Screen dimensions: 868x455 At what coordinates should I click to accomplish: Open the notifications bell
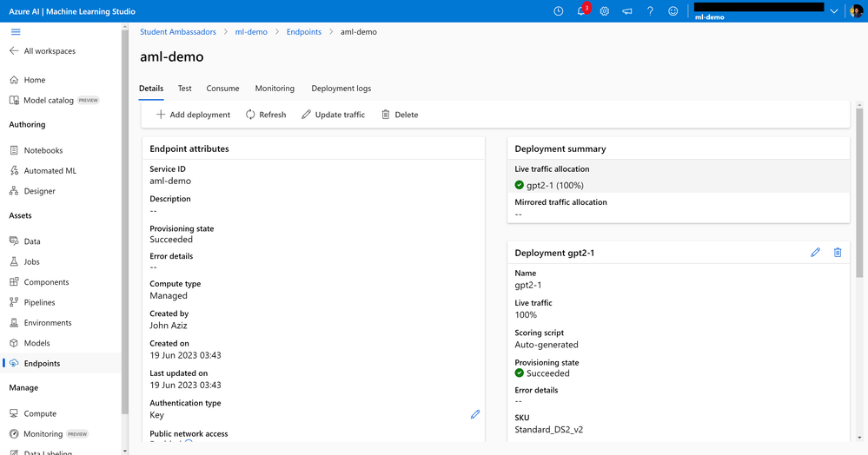tap(581, 11)
